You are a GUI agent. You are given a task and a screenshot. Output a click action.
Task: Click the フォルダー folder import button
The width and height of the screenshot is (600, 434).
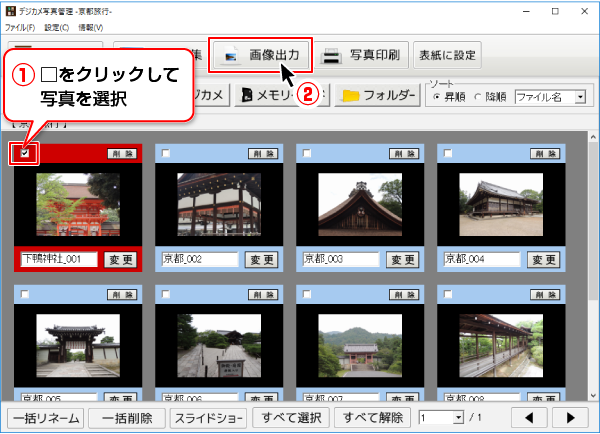[x=378, y=95]
